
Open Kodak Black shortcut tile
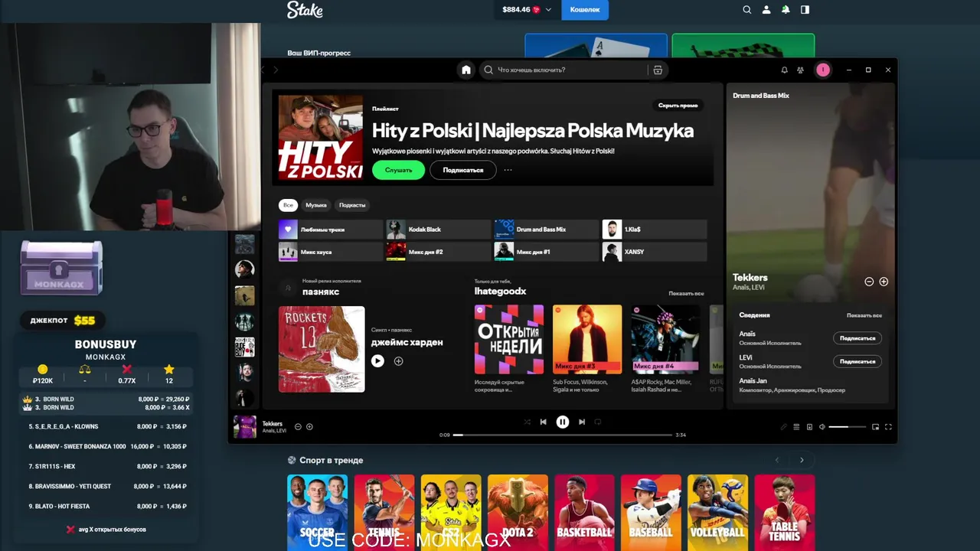click(439, 230)
